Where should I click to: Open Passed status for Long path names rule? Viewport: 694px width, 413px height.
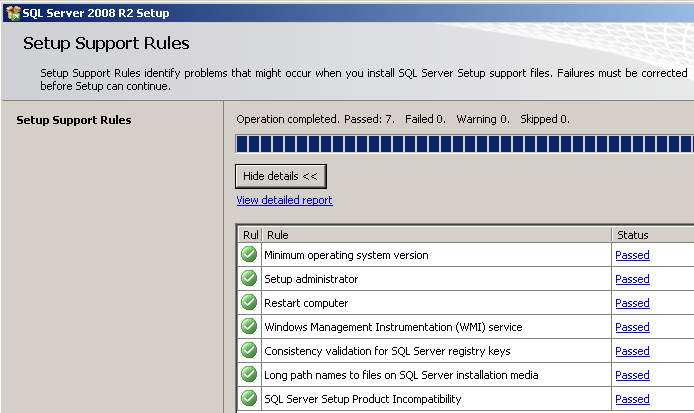(x=632, y=374)
